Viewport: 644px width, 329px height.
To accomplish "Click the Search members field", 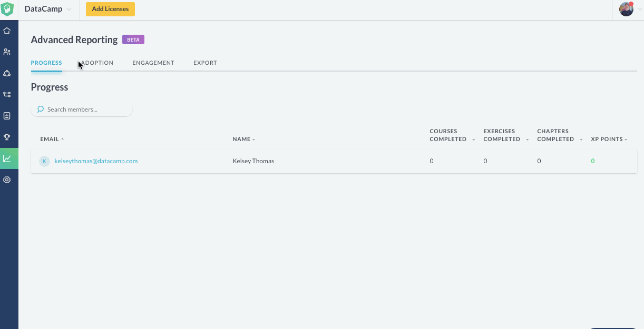I will [x=84, y=109].
